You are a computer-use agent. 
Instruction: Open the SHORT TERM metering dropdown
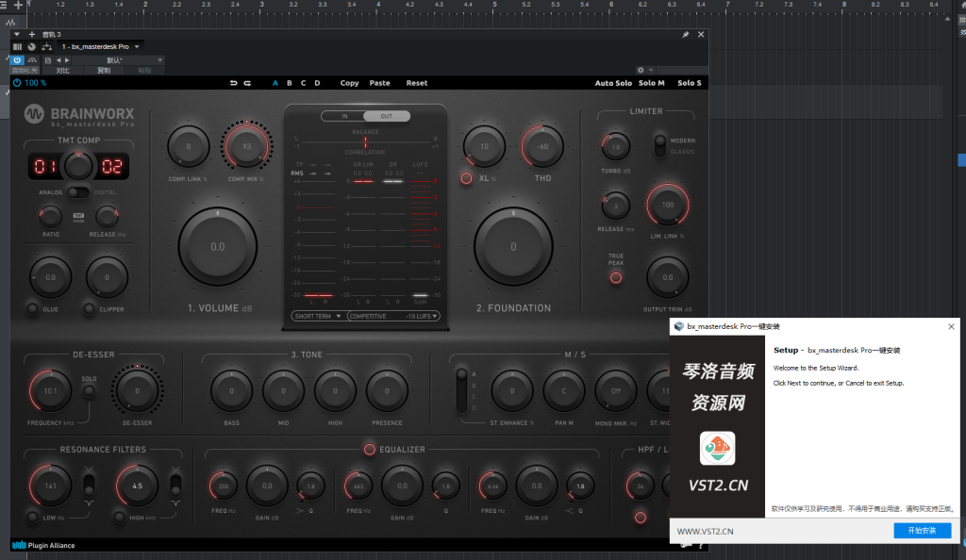point(318,316)
